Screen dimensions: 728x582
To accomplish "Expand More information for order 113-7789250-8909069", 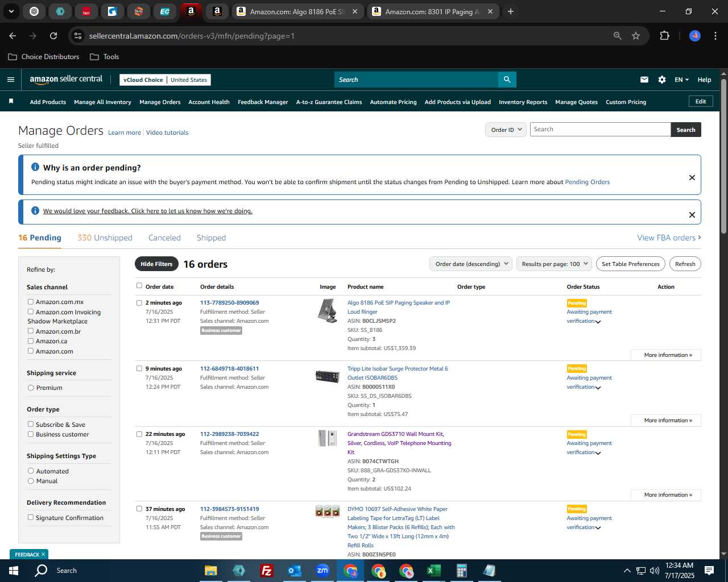I will coord(666,355).
